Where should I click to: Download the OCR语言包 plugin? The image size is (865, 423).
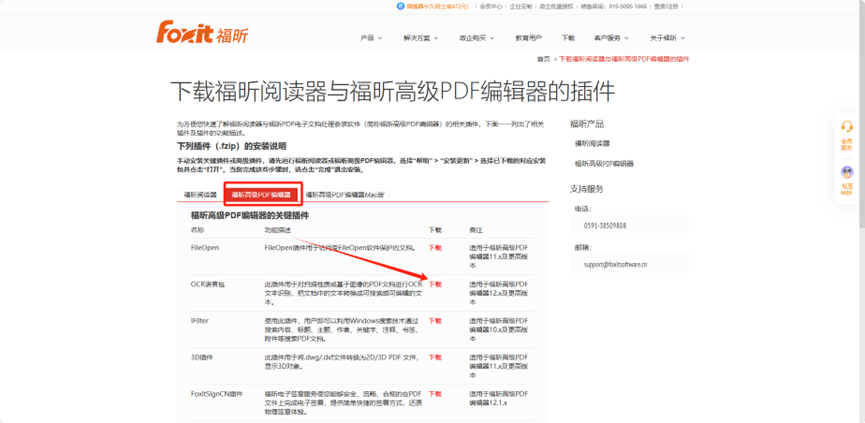point(435,284)
